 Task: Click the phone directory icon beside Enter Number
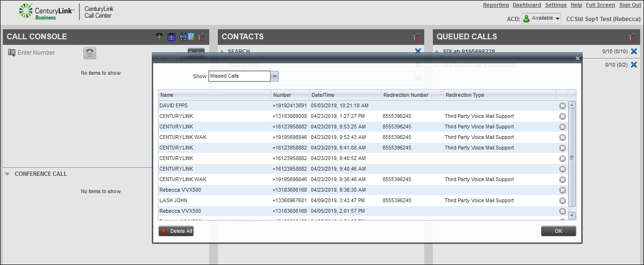12,53
